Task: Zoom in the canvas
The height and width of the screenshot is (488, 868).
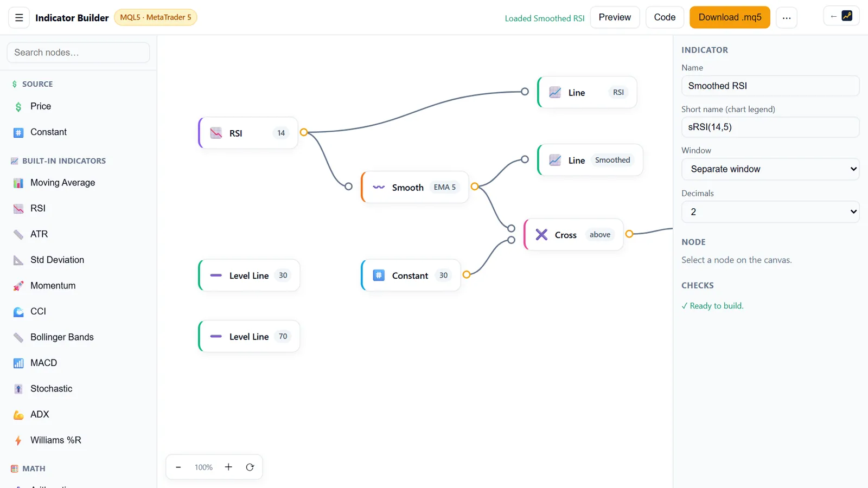Action: click(x=229, y=467)
